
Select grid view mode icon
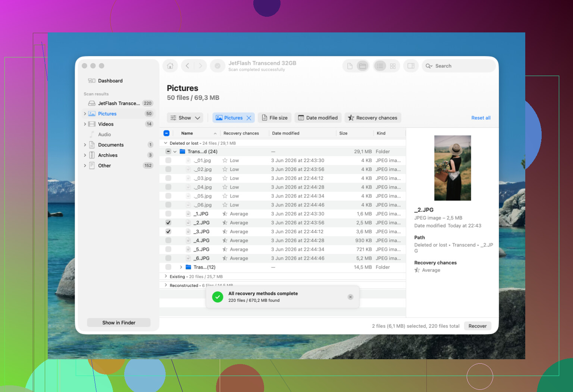pyautogui.click(x=393, y=66)
